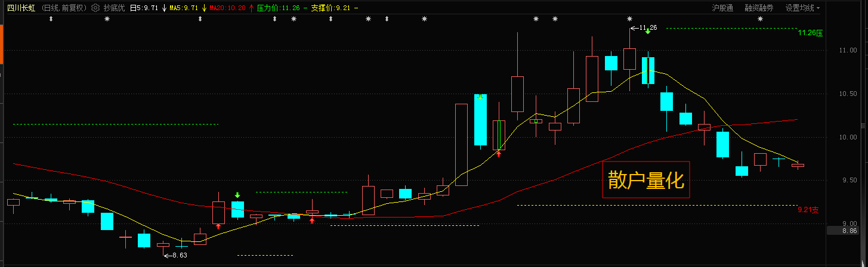Click the 11.00 axis price label
The height and width of the screenshot is (267, 868).
pos(848,51)
